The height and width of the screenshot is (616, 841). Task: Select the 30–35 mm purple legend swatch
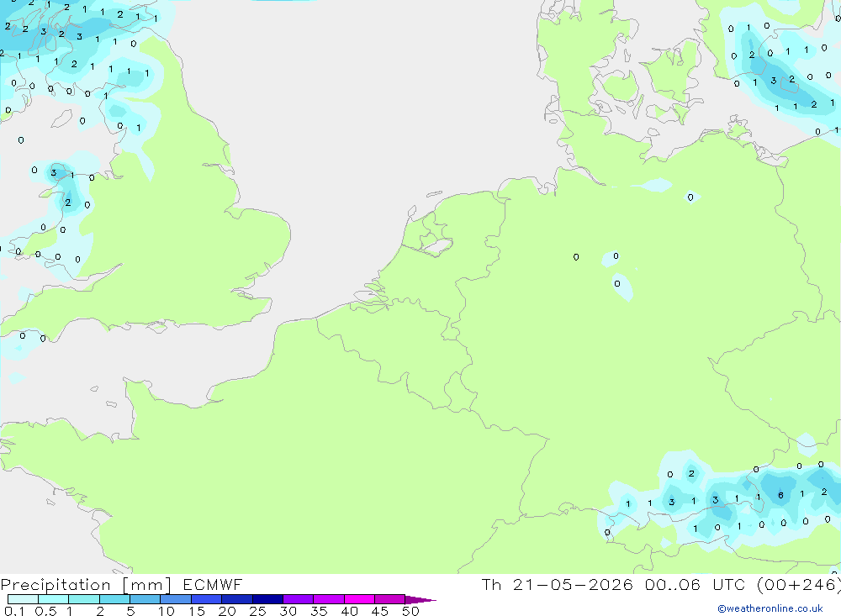click(299, 599)
